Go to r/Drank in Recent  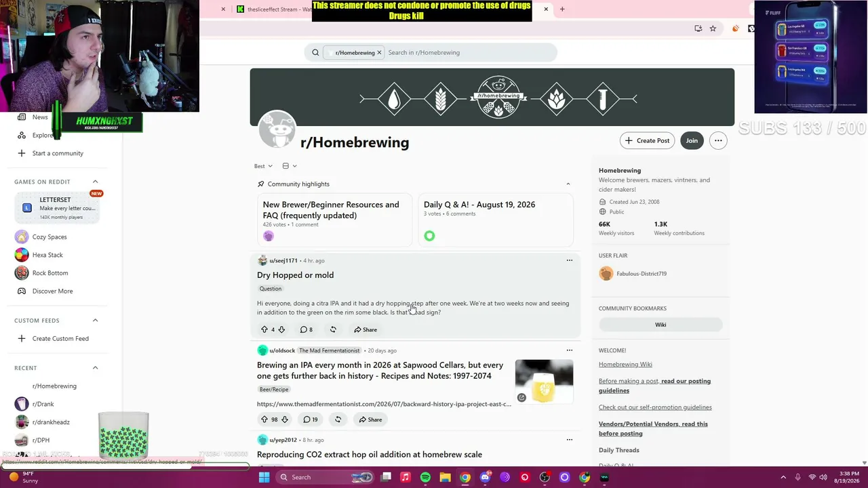click(x=43, y=404)
